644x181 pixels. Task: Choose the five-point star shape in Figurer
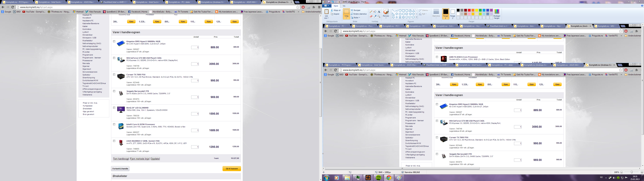[x=400, y=17]
